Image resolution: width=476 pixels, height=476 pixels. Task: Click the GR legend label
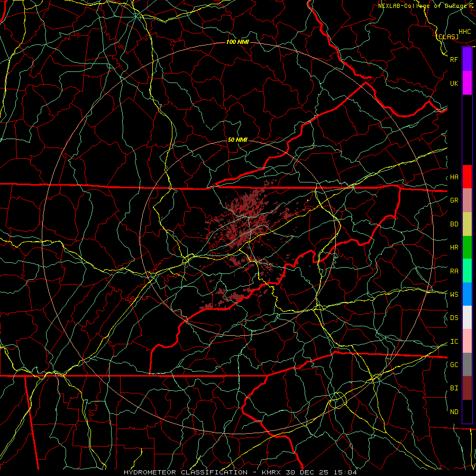click(x=454, y=200)
